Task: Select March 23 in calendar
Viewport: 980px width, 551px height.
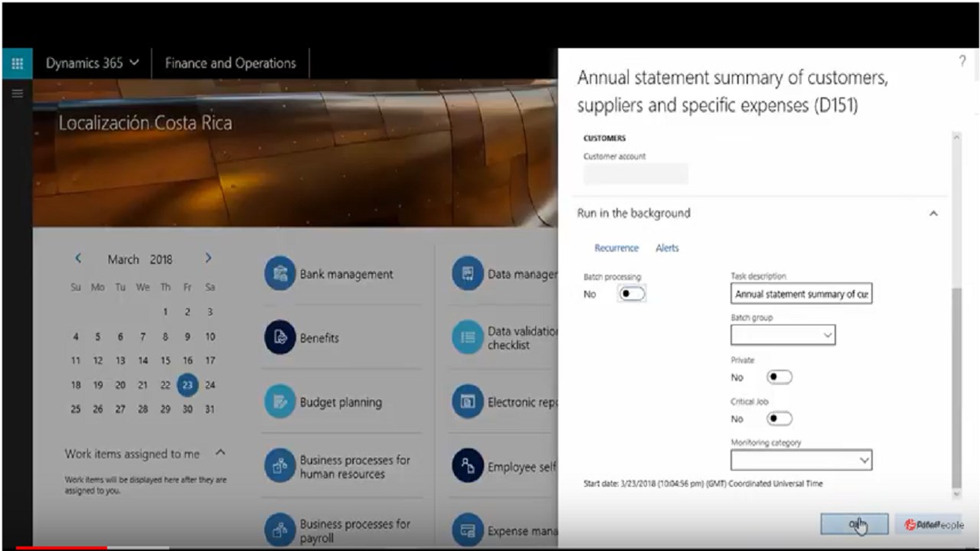Action: pos(188,385)
